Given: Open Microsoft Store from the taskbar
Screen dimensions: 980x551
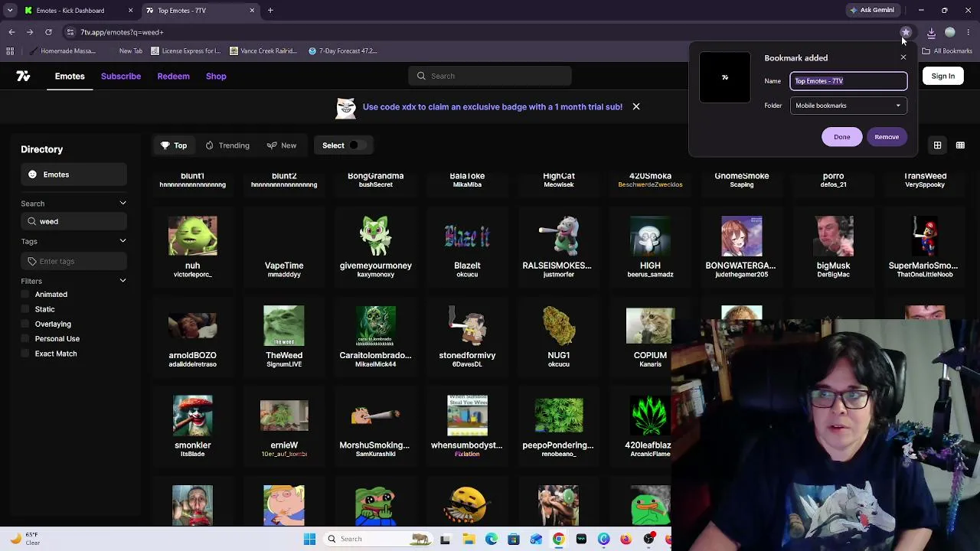Looking at the screenshot, I should (x=514, y=539).
